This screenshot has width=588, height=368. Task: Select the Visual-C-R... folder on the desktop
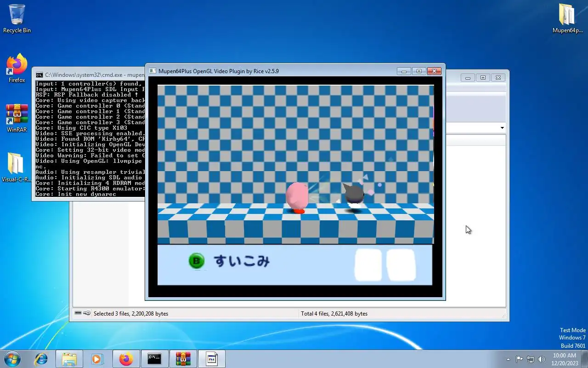(x=17, y=167)
